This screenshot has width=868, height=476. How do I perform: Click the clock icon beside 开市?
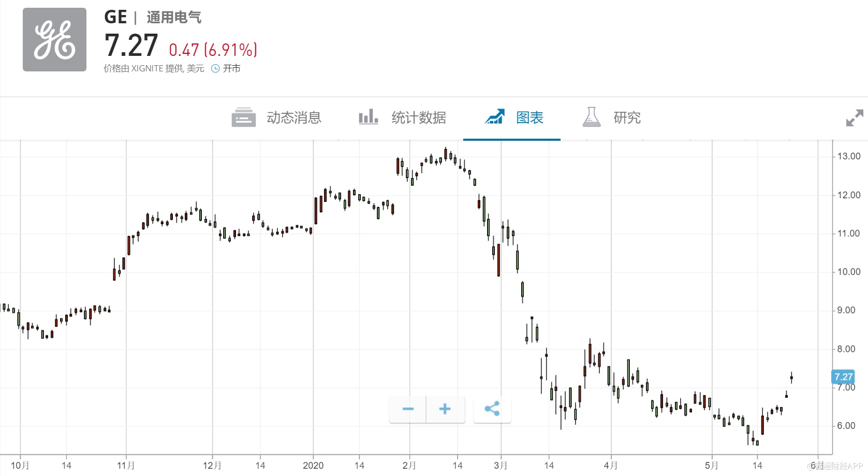(x=215, y=68)
